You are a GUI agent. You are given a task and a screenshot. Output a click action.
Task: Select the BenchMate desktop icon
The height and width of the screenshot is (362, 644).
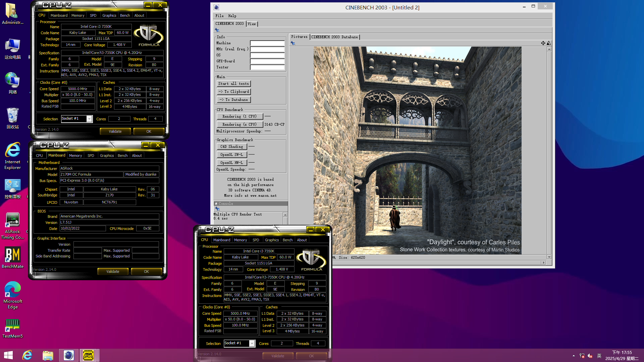[x=12, y=258]
